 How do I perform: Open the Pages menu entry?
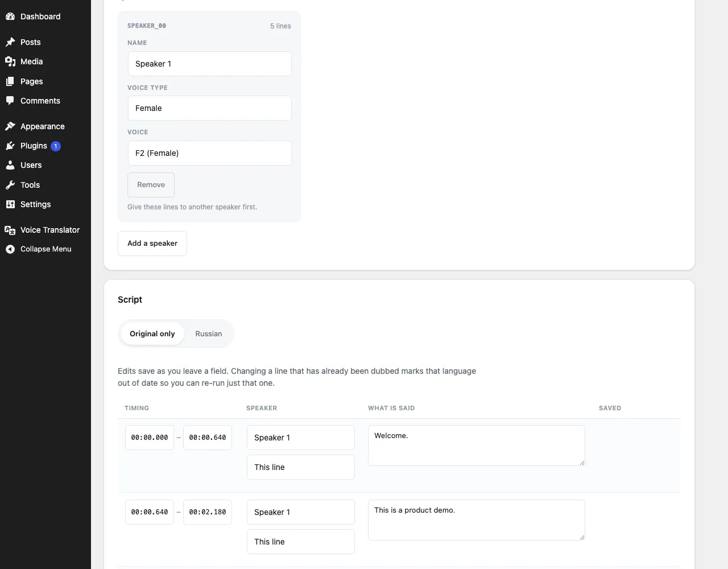click(x=45, y=81)
